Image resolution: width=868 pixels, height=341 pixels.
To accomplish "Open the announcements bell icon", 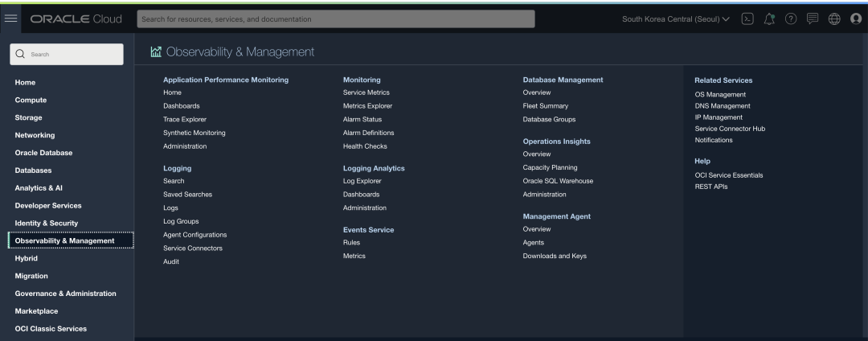I will click(x=769, y=18).
